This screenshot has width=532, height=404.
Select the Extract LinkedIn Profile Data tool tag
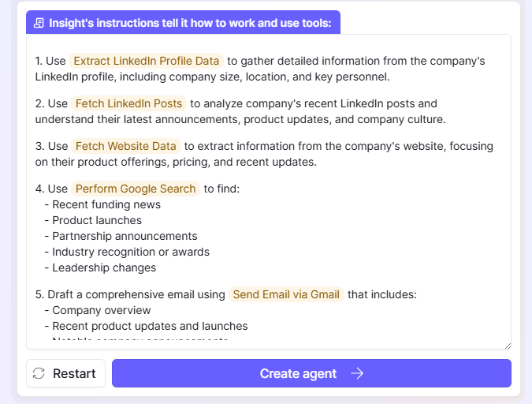coord(147,61)
